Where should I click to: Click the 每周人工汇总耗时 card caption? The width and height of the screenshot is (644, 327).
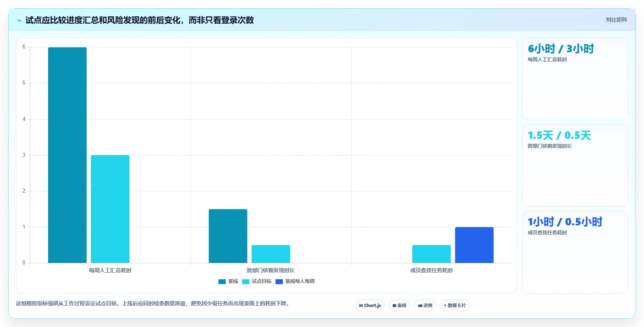(x=547, y=60)
